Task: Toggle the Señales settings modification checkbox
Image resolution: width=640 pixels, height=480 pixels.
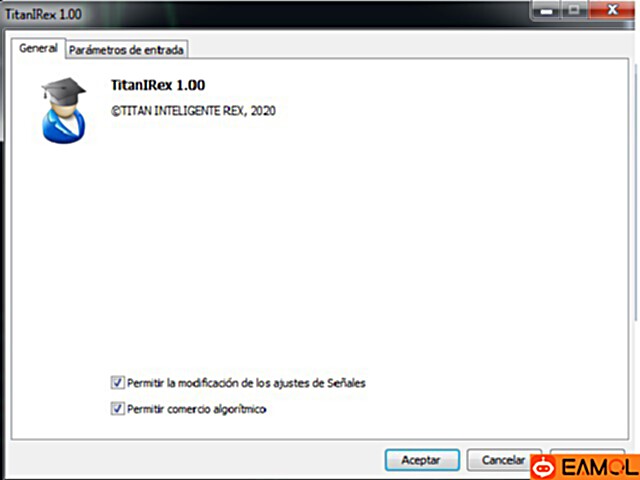Action: (x=118, y=383)
